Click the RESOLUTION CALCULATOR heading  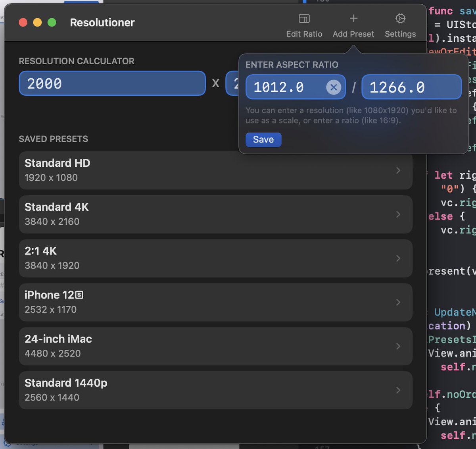[77, 61]
